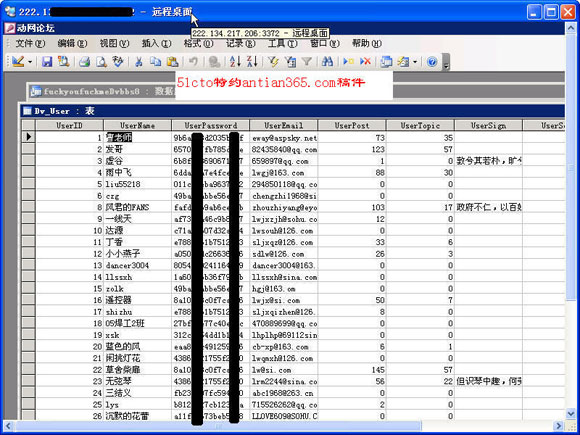Open the 文件(F) menu
The height and width of the screenshot is (435, 580).
coord(30,43)
